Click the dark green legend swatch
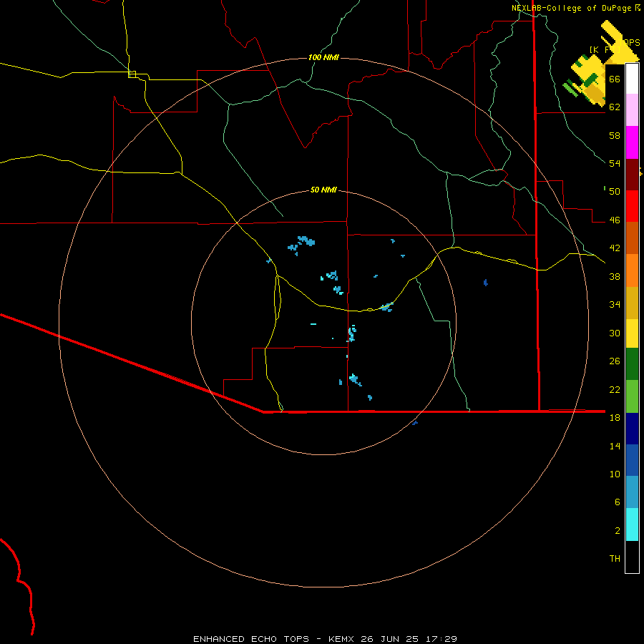This screenshot has height=644, width=644. [x=632, y=364]
